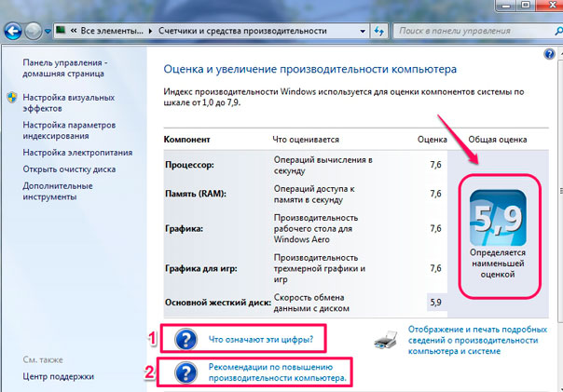Open 'Настройка электропитания' link
This screenshot has width=563, height=392.
77,153
